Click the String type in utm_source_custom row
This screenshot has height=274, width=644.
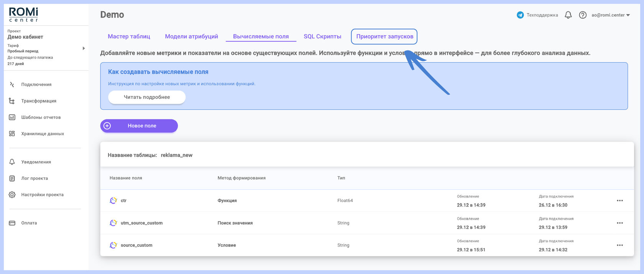tap(343, 223)
